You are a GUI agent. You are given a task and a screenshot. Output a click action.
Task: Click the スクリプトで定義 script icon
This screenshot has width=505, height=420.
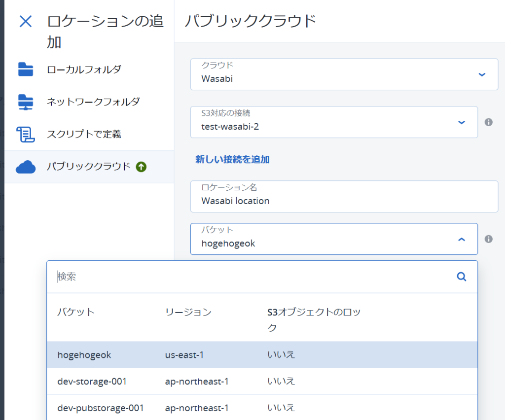coord(26,134)
